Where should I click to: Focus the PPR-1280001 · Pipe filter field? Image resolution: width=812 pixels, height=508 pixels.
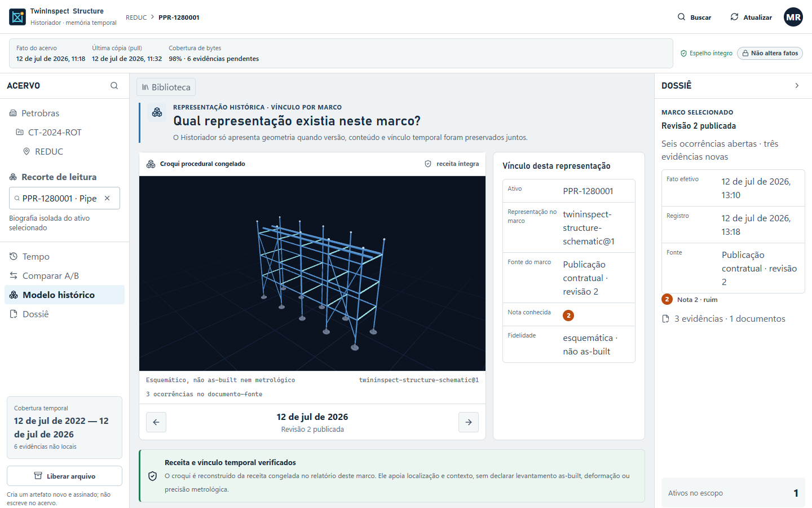(64, 198)
